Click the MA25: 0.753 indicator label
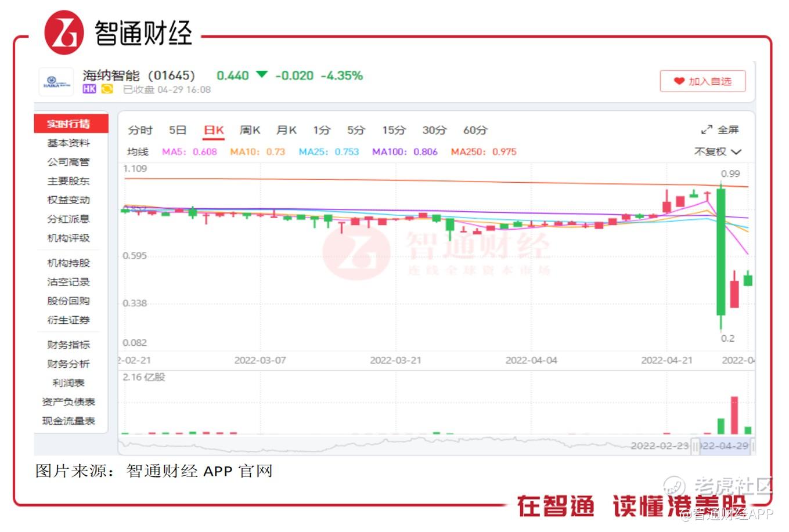The image size is (789, 532). click(x=329, y=151)
